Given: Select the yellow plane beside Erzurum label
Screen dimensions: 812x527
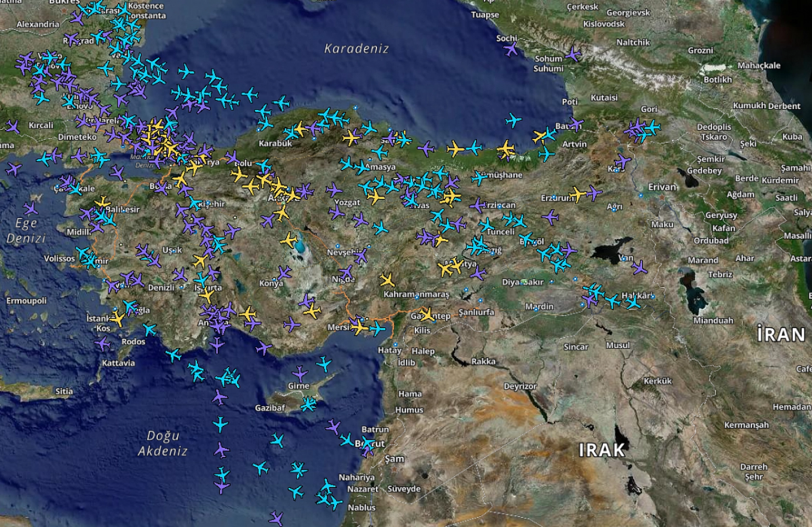Looking at the screenshot, I should click(x=576, y=194).
